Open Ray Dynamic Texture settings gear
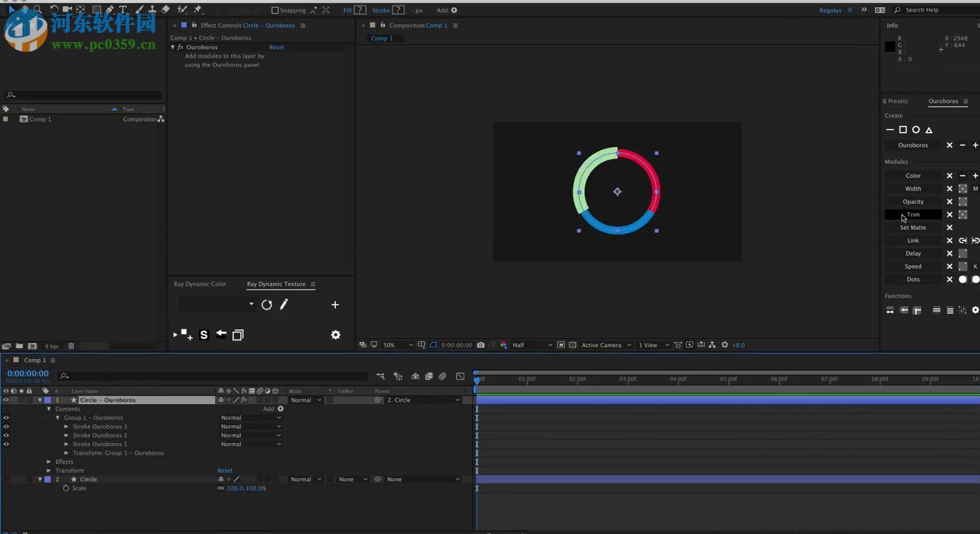Screen dimensions: 980x534 pos(336,335)
